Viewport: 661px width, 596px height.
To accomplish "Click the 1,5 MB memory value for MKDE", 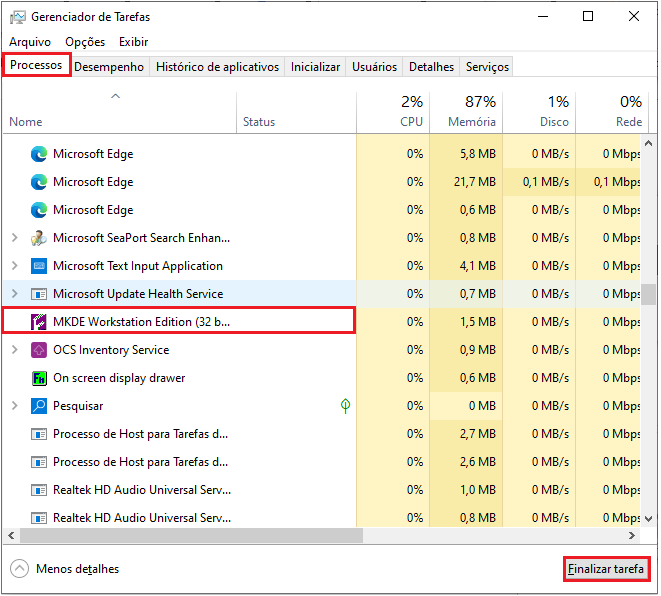I will pos(478,322).
